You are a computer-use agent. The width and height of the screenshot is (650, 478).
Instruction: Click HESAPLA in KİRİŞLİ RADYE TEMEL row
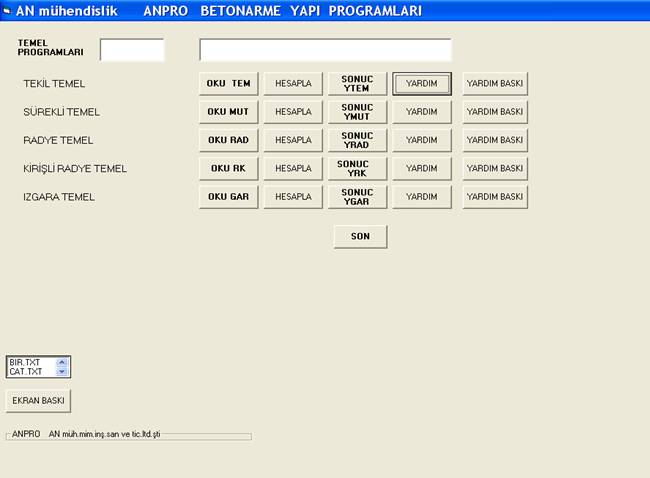click(293, 169)
